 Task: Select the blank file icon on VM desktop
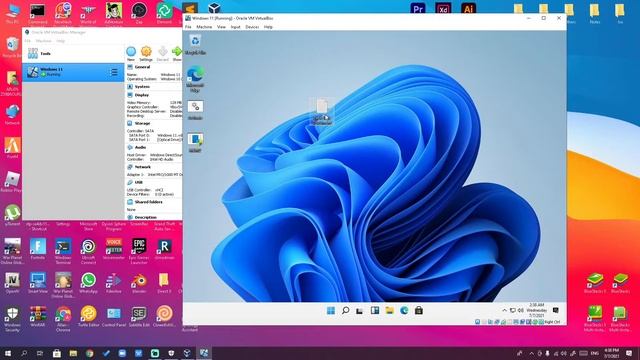322,111
